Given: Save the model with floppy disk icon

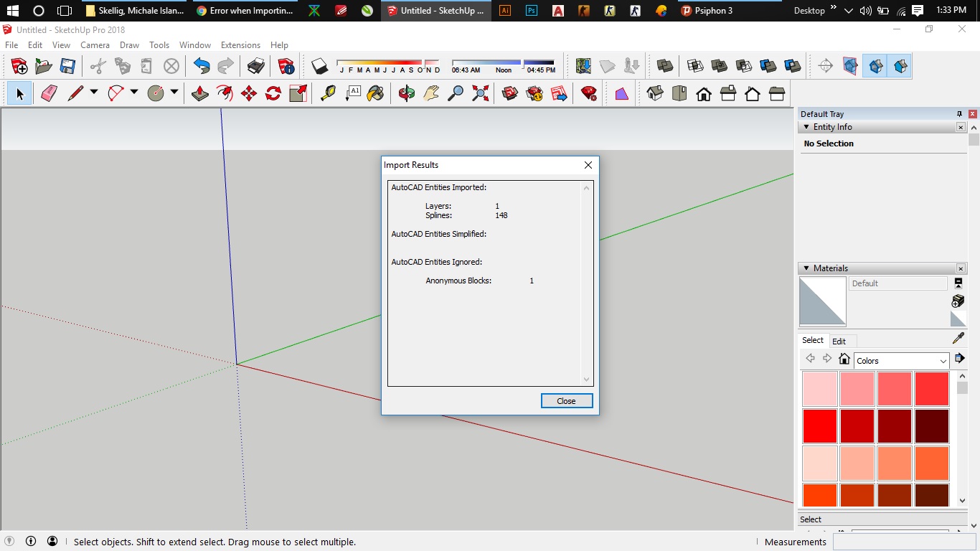Looking at the screenshot, I should coord(67,67).
